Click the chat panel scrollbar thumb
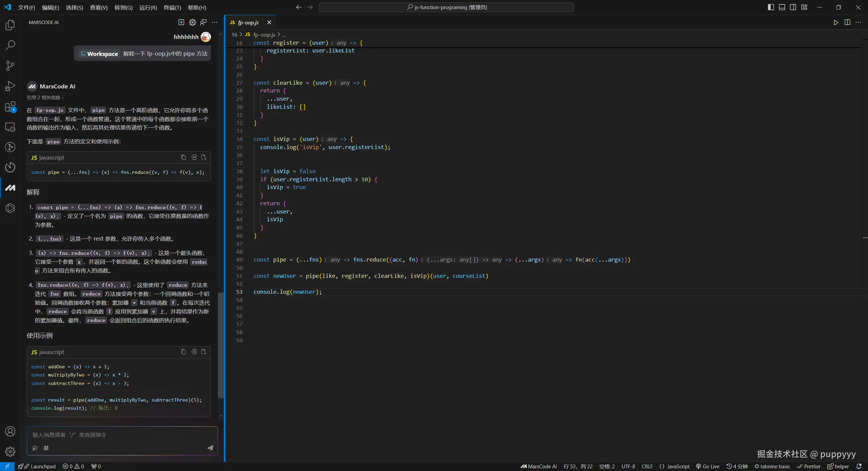The image size is (868, 471). (x=221, y=346)
